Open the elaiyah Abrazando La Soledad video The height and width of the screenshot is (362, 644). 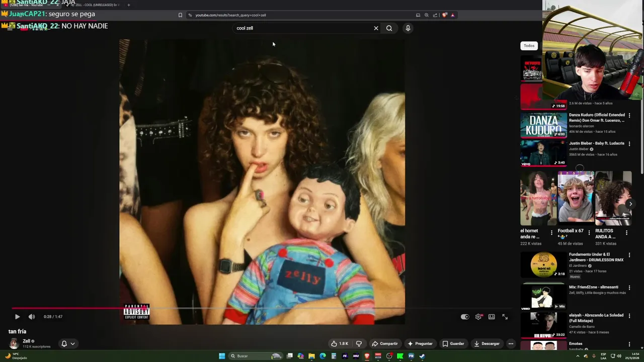pos(543,324)
